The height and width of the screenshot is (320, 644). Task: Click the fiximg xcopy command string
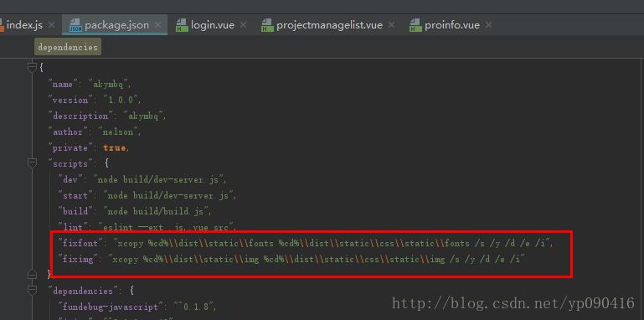tap(317, 259)
